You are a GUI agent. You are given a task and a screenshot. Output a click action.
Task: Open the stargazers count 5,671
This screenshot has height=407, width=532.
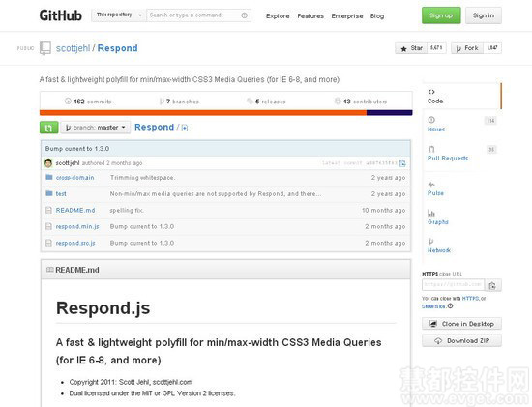(x=436, y=47)
